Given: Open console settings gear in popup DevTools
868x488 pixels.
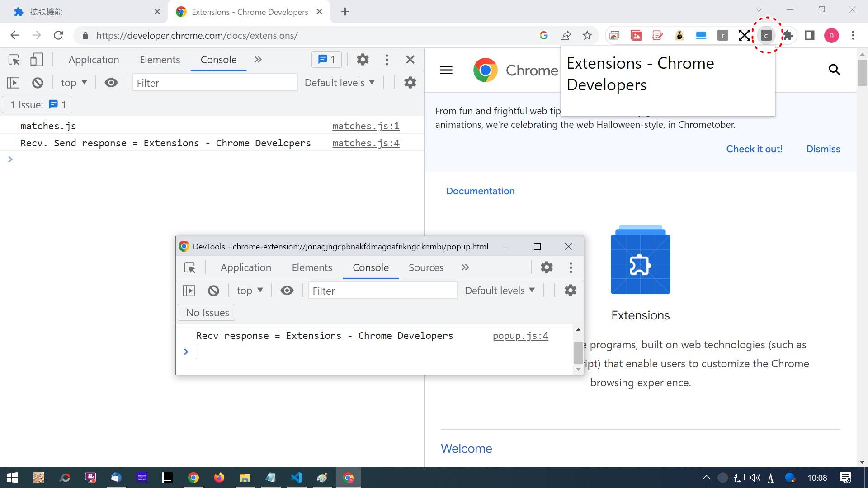Looking at the screenshot, I should click(571, 291).
